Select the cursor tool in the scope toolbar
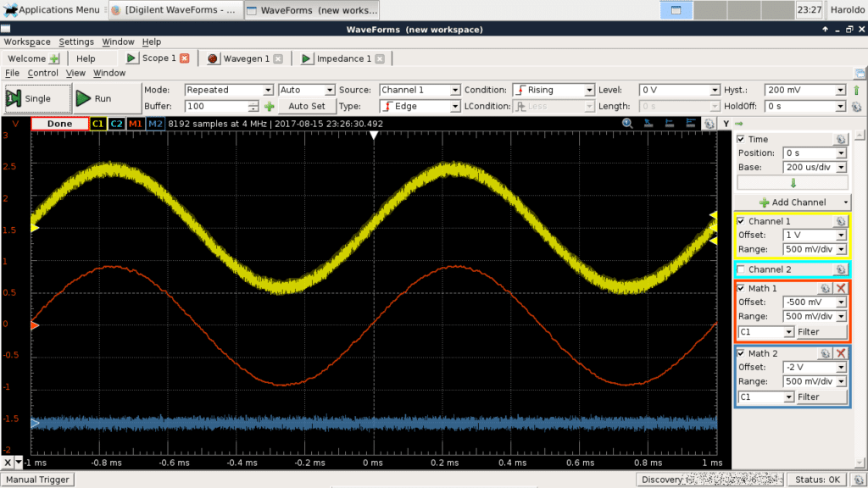Viewport: 868px width, 488px height. (x=648, y=123)
